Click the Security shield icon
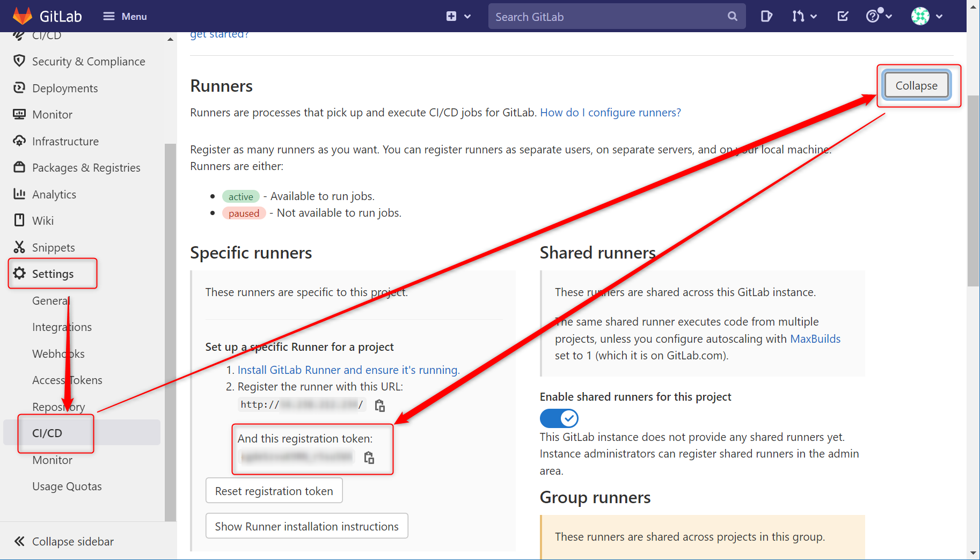980x560 pixels. click(x=19, y=61)
